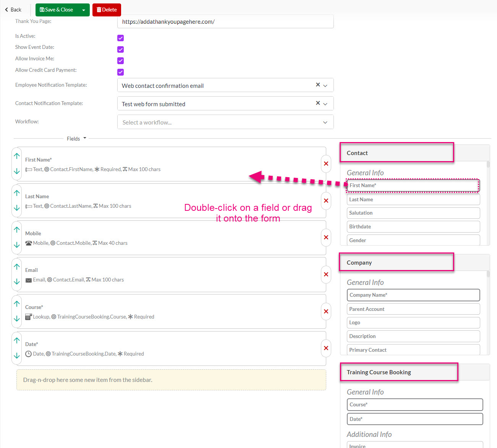
Task: Move Course field up with arrow
Action: pyautogui.click(x=17, y=304)
